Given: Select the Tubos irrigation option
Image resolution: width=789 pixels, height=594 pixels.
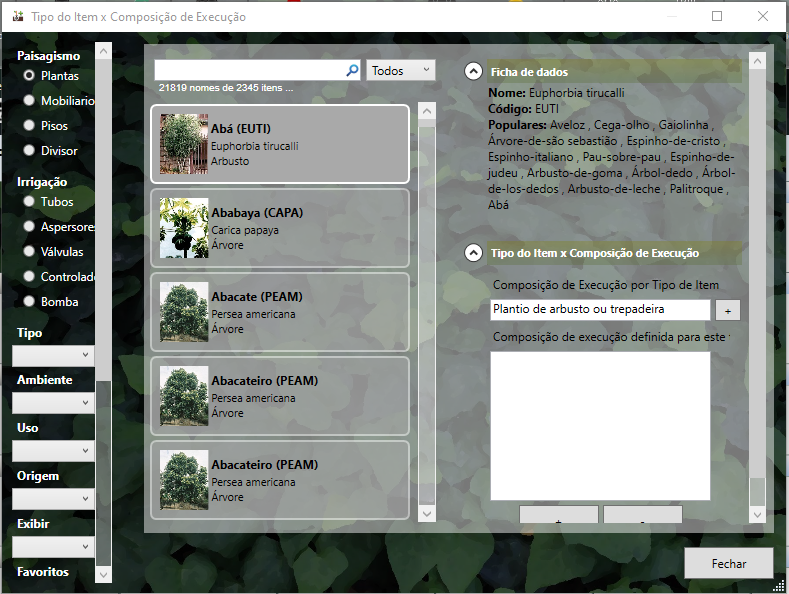Looking at the screenshot, I should click(30, 202).
